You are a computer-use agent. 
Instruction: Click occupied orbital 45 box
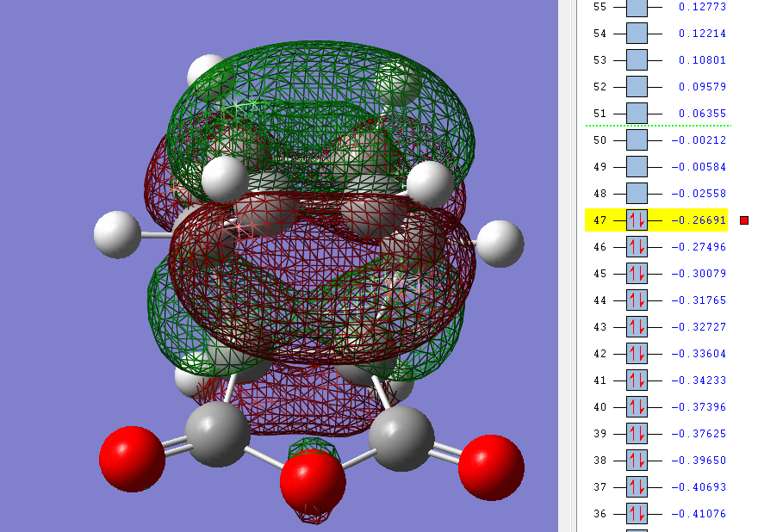click(x=637, y=274)
